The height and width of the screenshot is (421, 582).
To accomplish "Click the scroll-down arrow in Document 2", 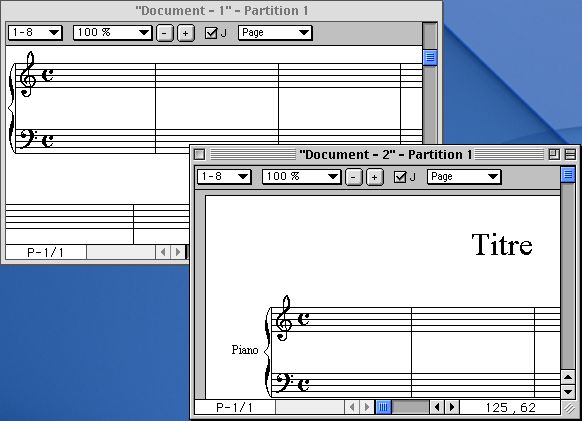I will point(568,391).
